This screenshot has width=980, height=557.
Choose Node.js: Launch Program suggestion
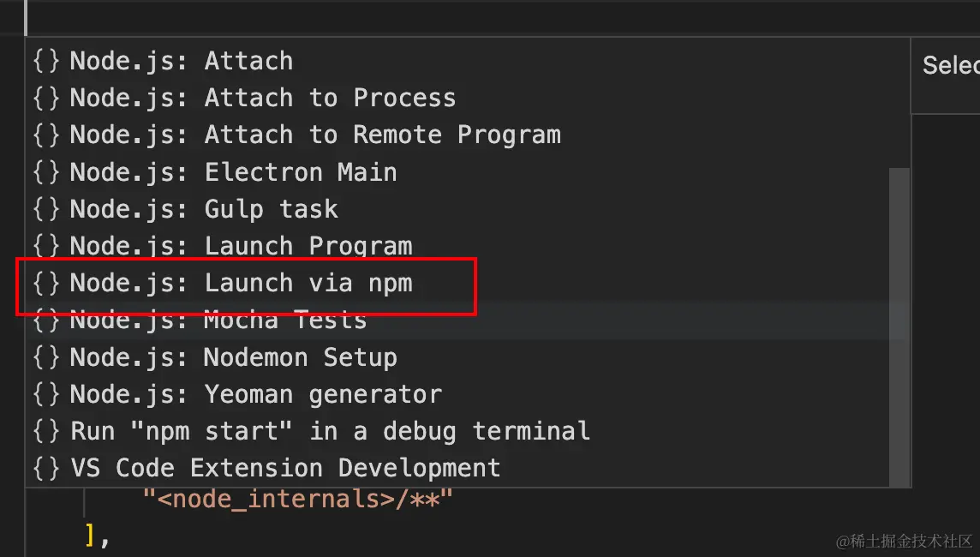[241, 246]
